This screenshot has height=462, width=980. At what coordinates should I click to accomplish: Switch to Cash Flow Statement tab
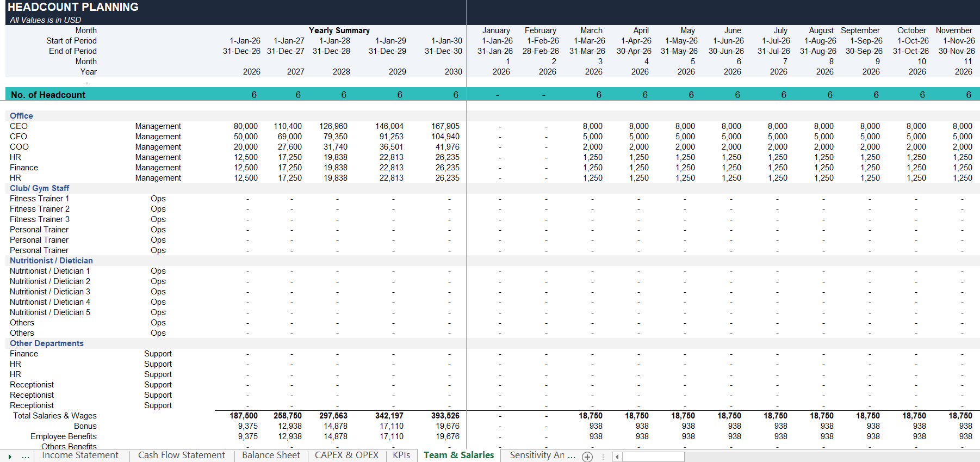(x=181, y=455)
